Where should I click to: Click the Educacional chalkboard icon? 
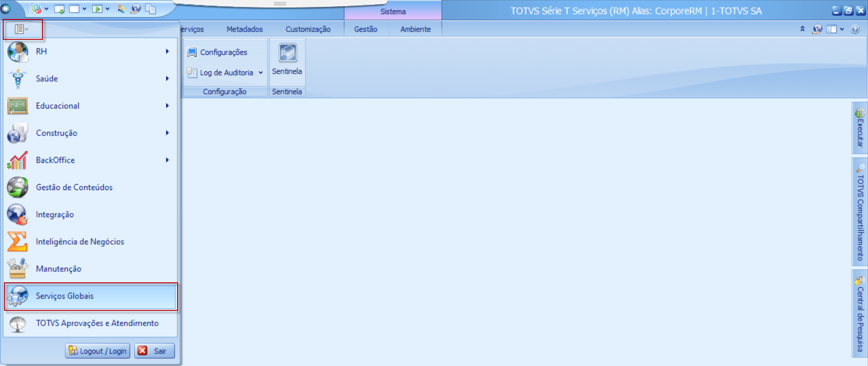coord(18,106)
